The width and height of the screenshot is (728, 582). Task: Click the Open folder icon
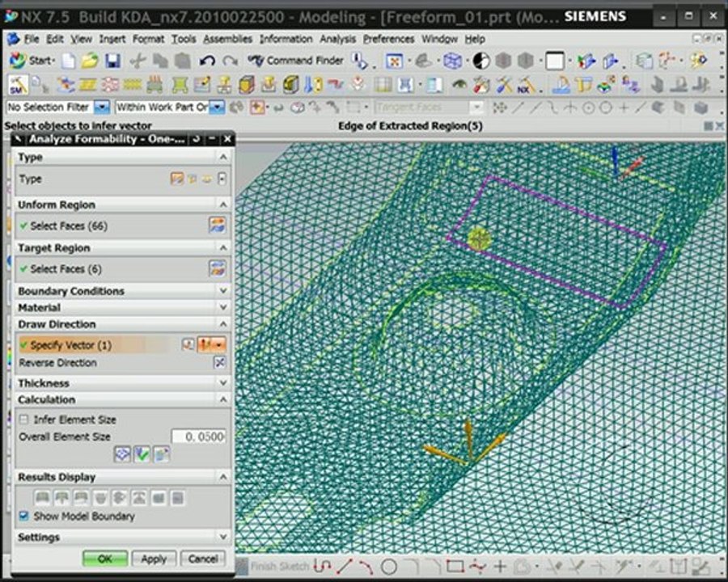click(x=90, y=61)
